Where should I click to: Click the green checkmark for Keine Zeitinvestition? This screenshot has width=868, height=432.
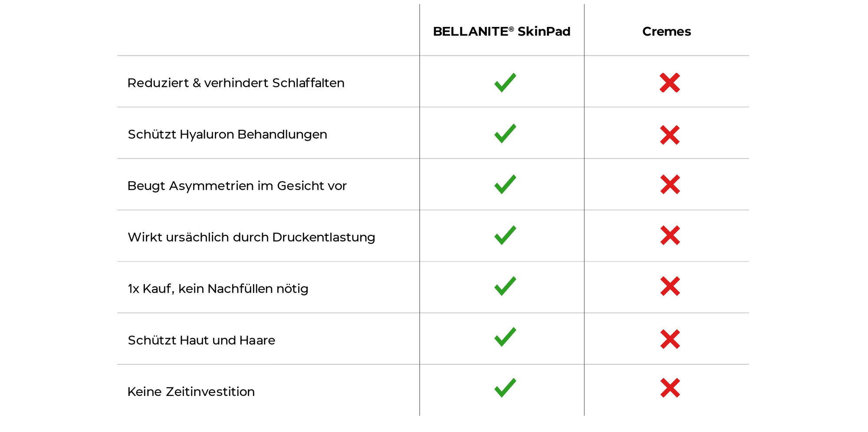pos(505,388)
